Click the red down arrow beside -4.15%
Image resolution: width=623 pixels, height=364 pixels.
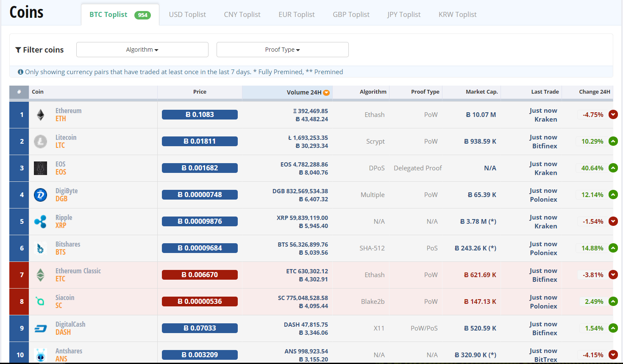(613, 355)
